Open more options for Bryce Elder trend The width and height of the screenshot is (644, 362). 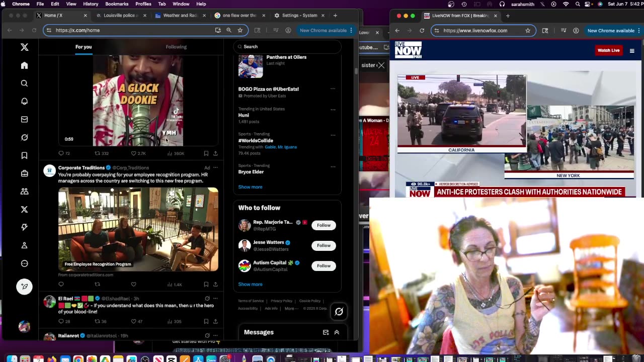333,166
